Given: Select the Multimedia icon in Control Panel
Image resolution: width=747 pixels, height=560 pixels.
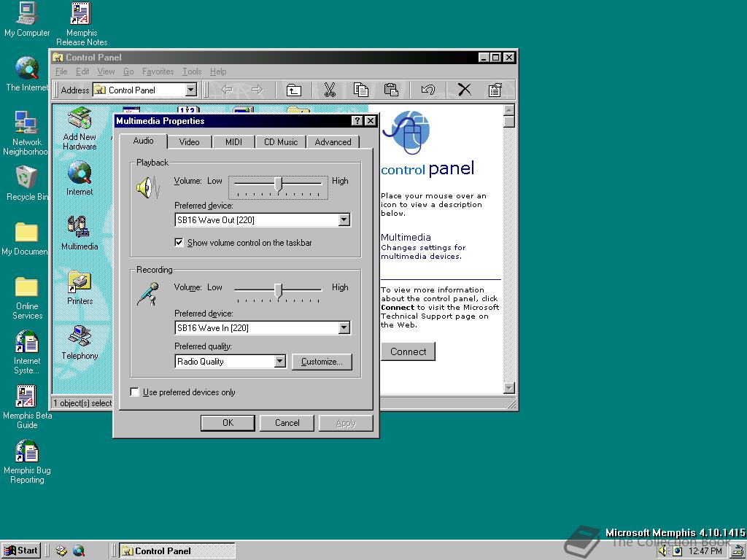Looking at the screenshot, I should point(80,233).
